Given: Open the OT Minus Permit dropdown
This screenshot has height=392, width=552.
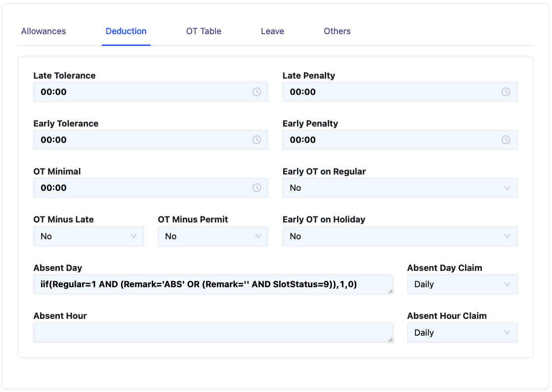Looking at the screenshot, I should point(212,236).
